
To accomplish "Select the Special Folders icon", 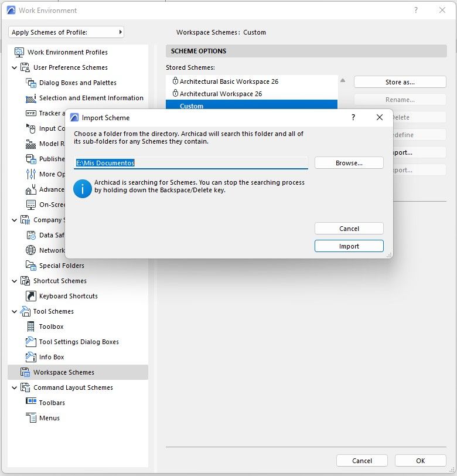I will [x=31, y=266].
